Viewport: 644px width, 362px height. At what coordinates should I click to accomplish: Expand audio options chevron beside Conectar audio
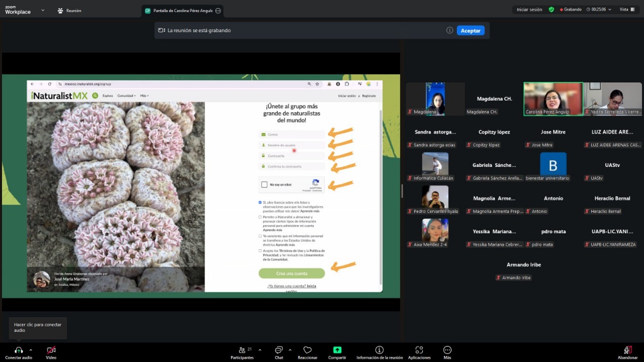(x=31, y=349)
